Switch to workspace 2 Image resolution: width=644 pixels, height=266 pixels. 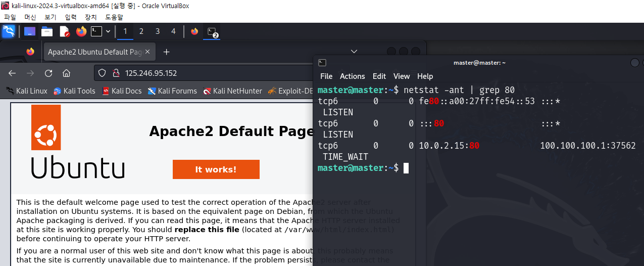[x=141, y=31]
